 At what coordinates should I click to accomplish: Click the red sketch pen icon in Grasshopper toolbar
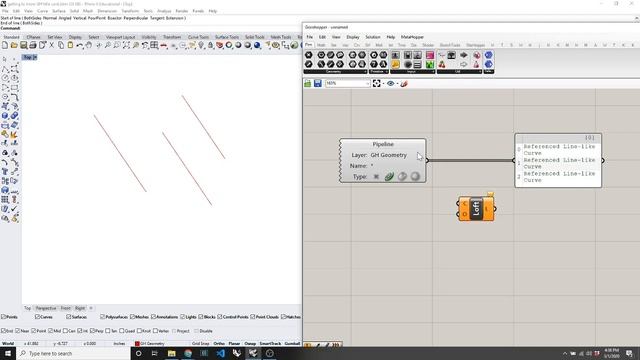tap(404, 83)
